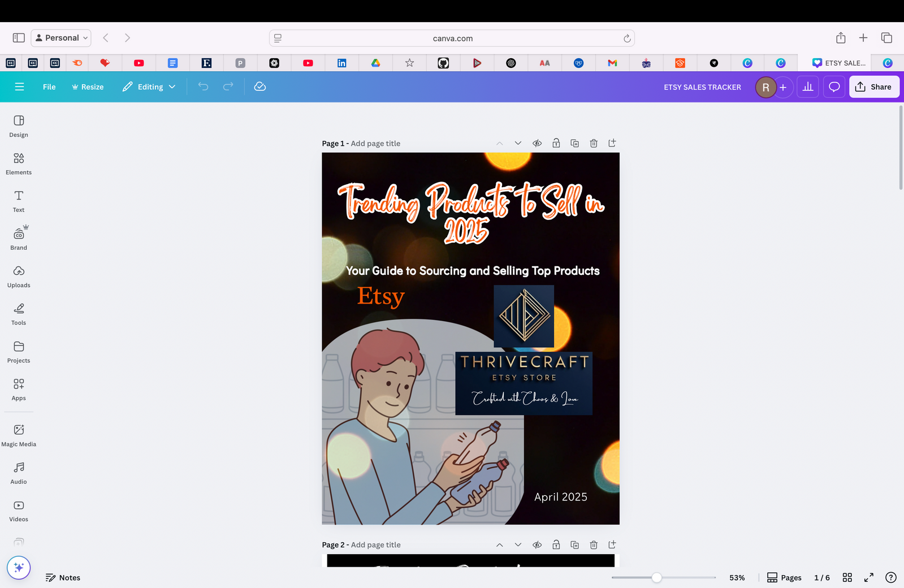Move Page 2 up with chevron
The image size is (904, 588).
pos(500,545)
